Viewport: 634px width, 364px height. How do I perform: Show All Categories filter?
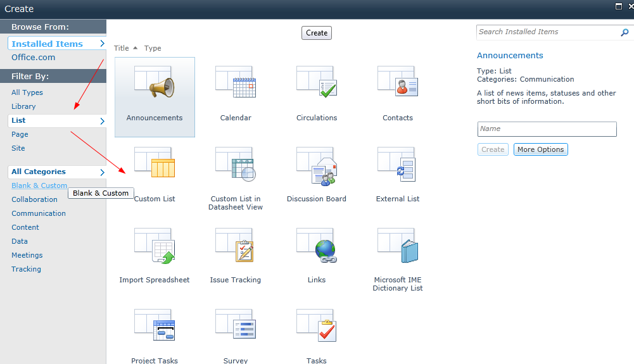tap(39, 172)
